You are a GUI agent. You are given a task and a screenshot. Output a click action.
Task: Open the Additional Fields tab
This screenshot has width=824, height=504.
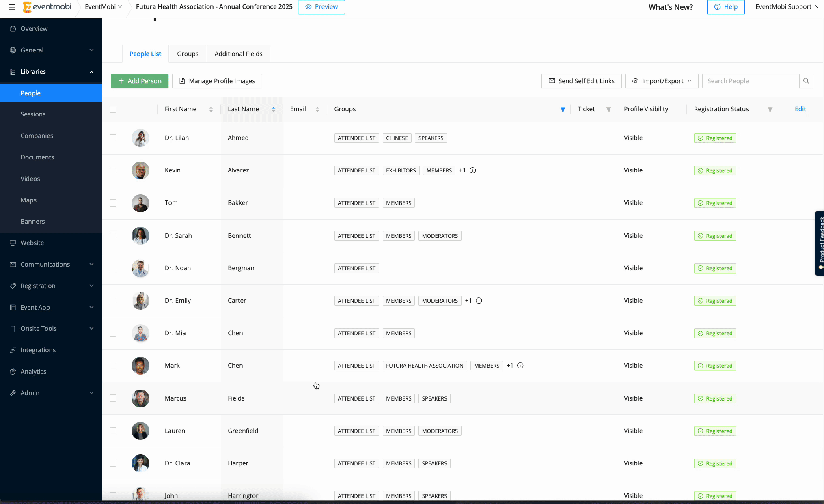pyautogui.click(x=238, y=54)
